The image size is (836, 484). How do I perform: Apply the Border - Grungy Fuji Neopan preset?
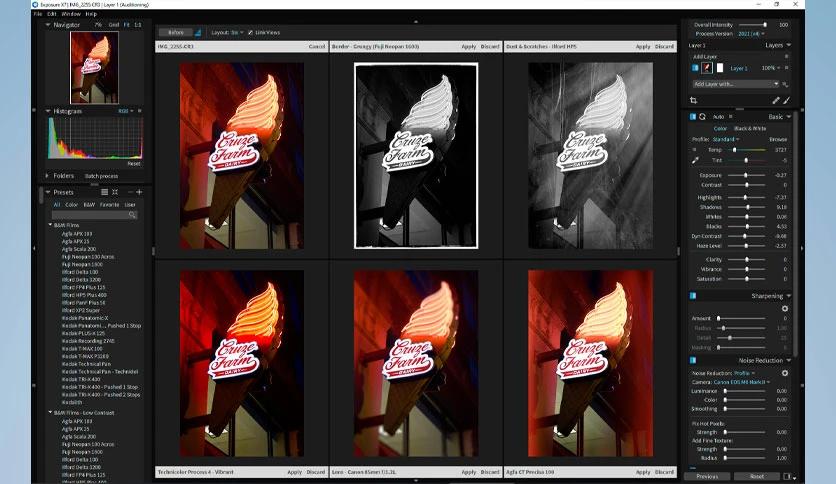(469, 46)
